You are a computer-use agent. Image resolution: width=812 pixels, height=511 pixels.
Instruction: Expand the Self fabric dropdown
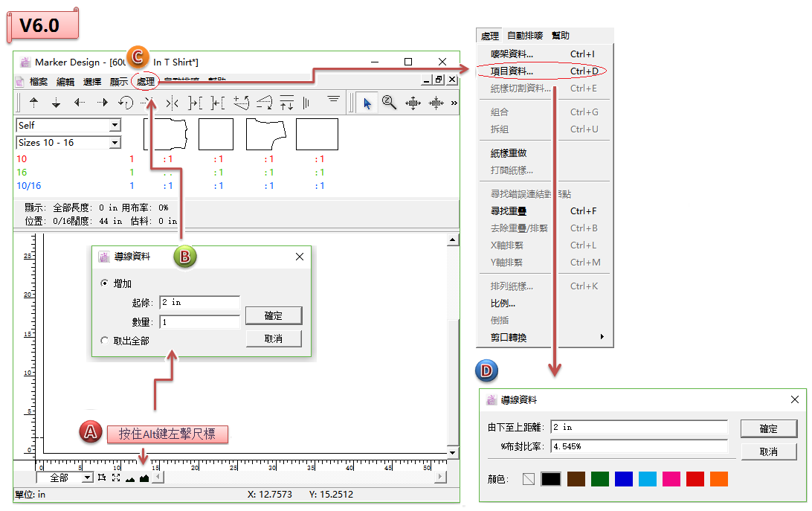(x=115, y=126)
